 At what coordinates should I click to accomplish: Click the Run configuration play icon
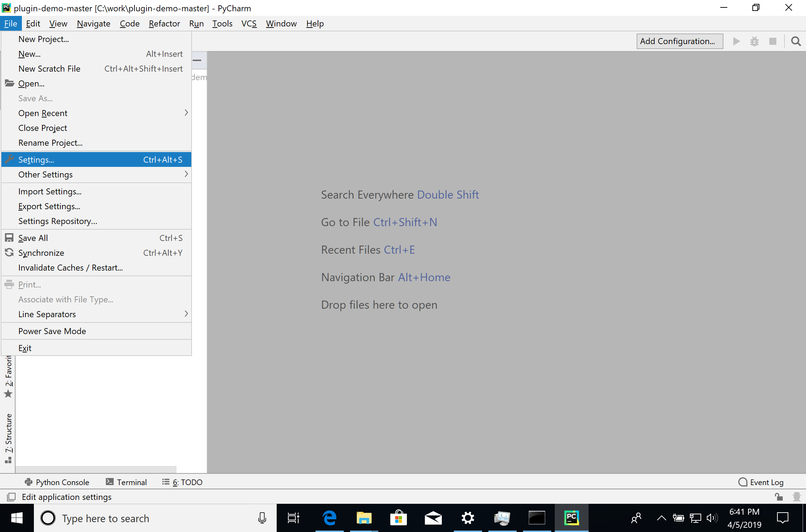[736, 41]
